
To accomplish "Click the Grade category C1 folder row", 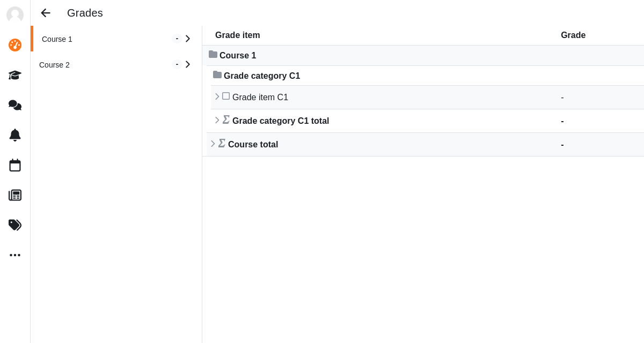I will 427,76.
